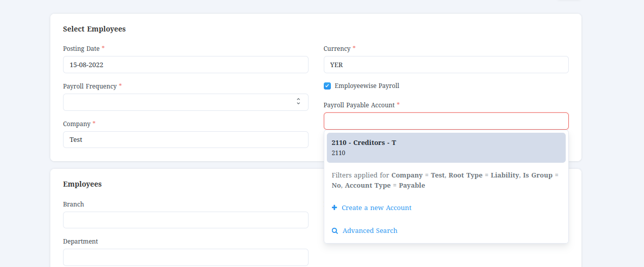Viewport: 644px width, 267px height.
Task: Click the Posting Date label
Action: [81, 49]
